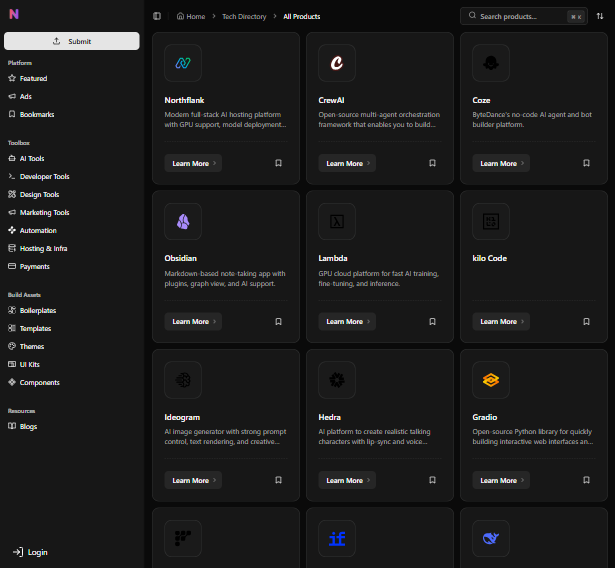Click Learn More on kilo Code

point(501,321)
